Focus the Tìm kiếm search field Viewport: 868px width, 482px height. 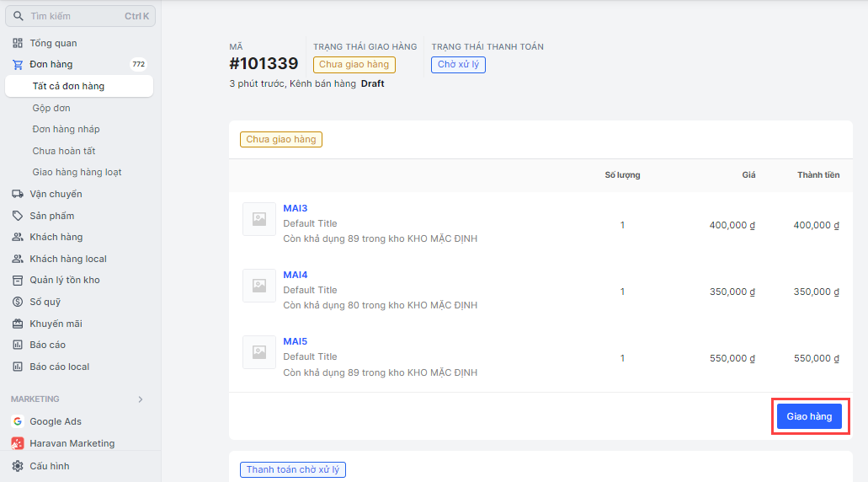coord(80,16)
